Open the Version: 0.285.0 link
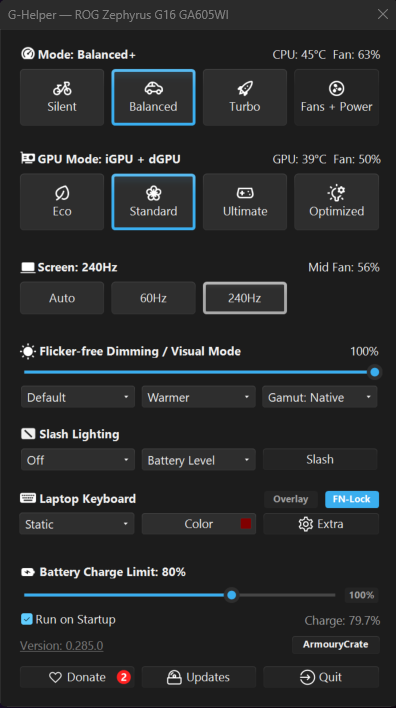The image size is (396, 708). 61,646
